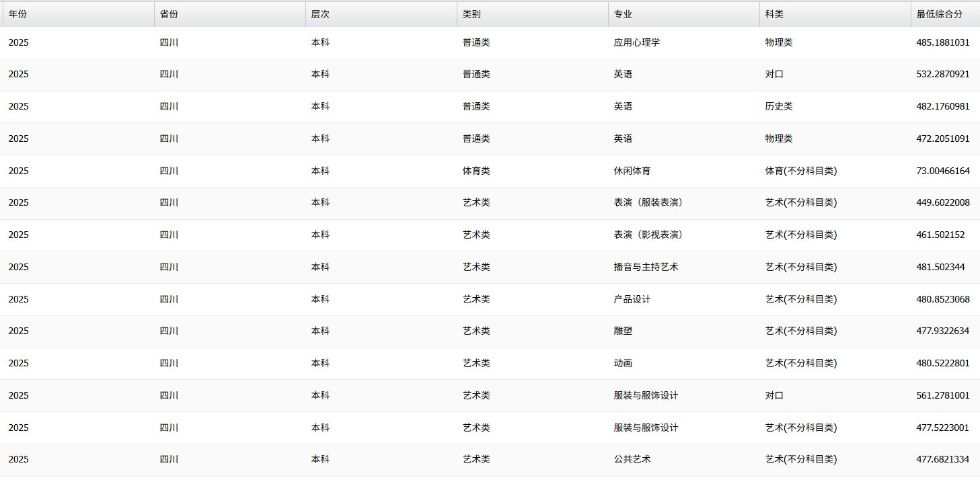Click 2025 in the 产品设计 row
Viewport: 980px width, 482px height.
pos(18,299)
